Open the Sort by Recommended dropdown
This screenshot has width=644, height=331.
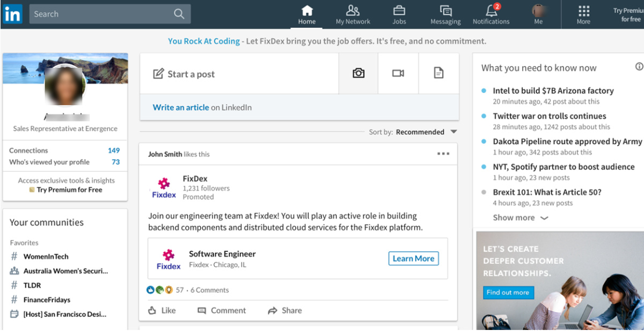(x=426, y=132)
